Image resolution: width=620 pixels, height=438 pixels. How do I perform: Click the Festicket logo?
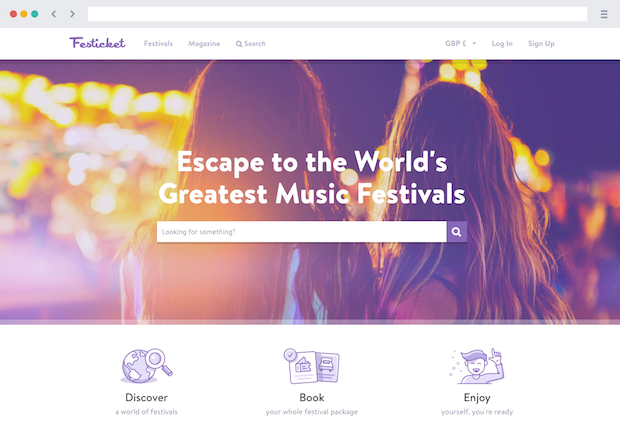[97, 43]
